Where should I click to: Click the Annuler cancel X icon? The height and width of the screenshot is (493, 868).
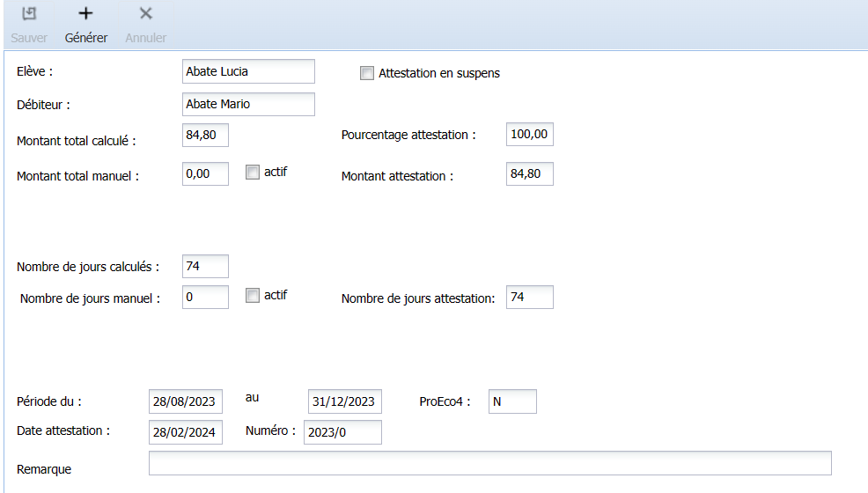(146, 14)
